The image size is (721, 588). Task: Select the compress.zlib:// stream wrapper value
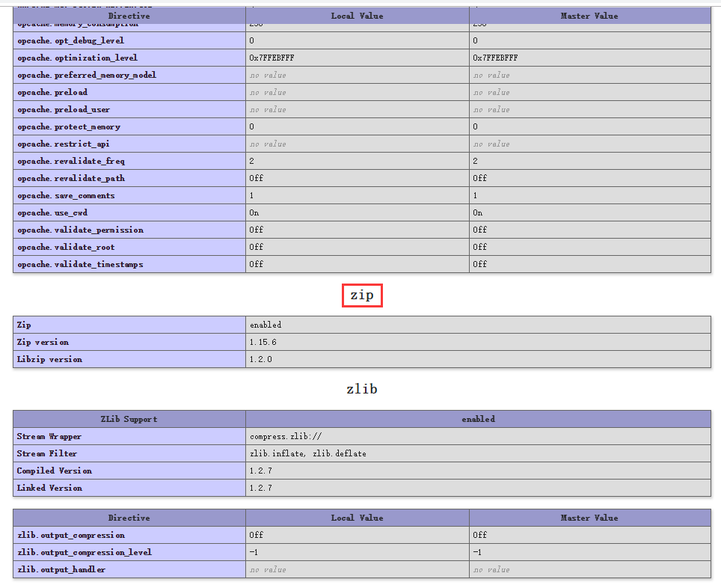pos(285,436)
